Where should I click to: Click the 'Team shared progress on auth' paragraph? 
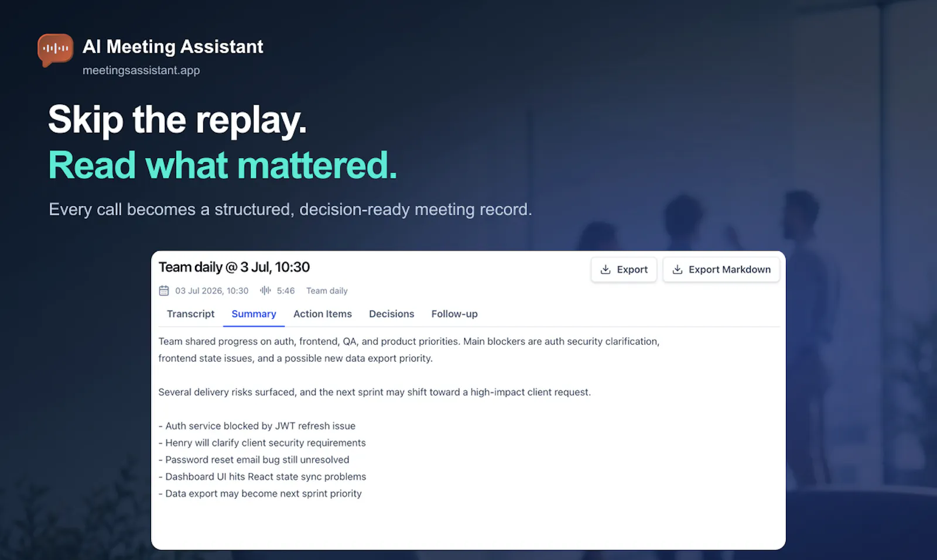click(409, 350)
